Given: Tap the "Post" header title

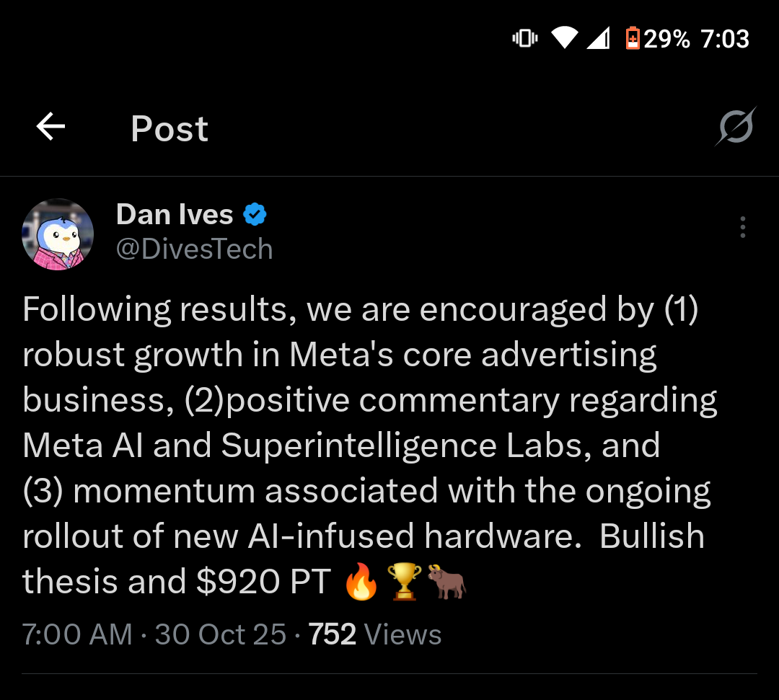Looking at the screenshot, I should click(170, 129).
